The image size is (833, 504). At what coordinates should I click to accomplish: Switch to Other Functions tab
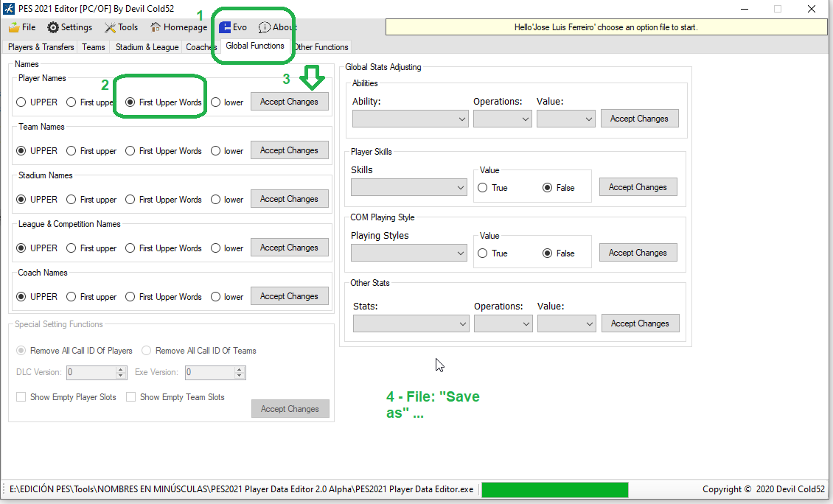(x=321, y=46)
